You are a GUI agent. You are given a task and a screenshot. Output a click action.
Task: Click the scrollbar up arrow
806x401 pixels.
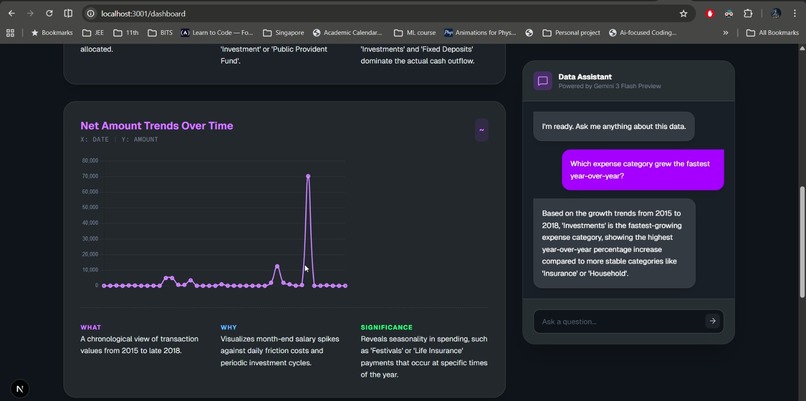click(x=802, y=48)
